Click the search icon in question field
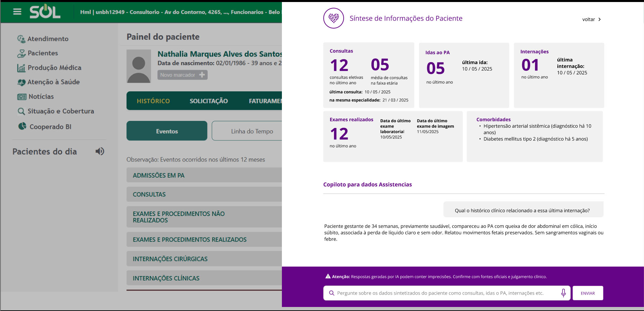The width and height of the screenshot is (644, 311). [x=332, y=293]
